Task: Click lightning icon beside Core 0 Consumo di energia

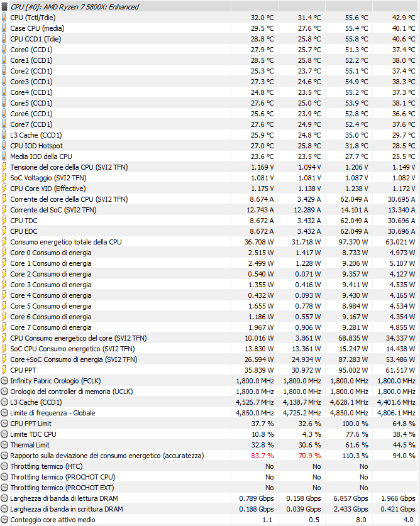Action: 4,253
